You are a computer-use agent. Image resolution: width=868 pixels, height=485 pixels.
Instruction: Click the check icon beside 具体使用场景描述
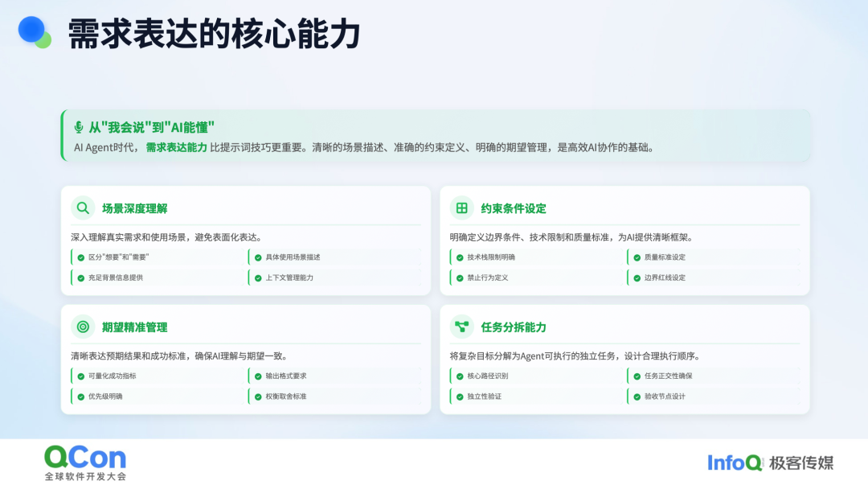click(x=258, y=257)
